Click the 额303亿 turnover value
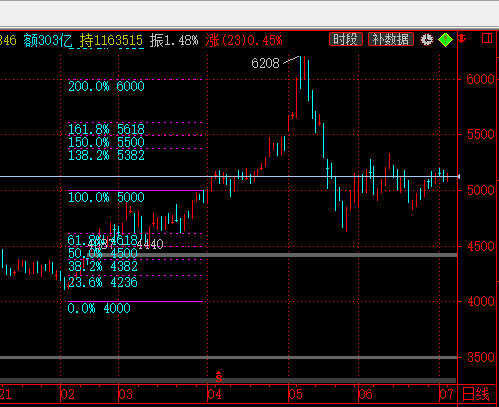This screenshot has width=499, height=407. click(x=48, y=41)
